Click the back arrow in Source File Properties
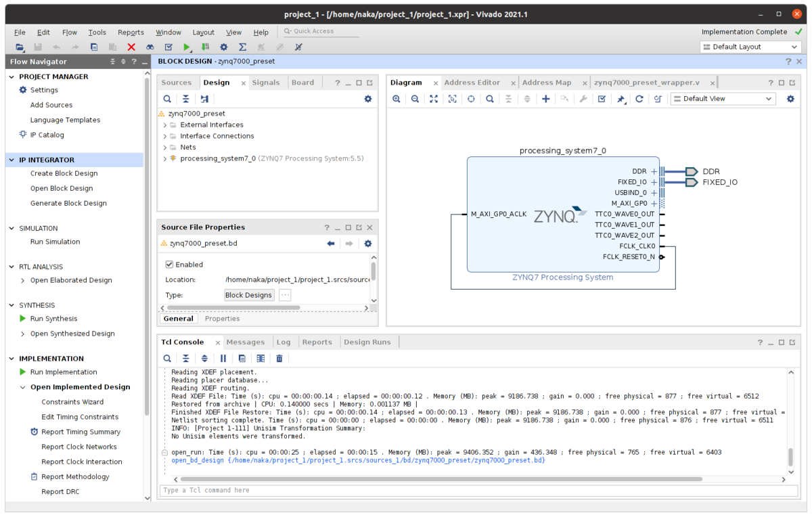 [x=331, y=244]
